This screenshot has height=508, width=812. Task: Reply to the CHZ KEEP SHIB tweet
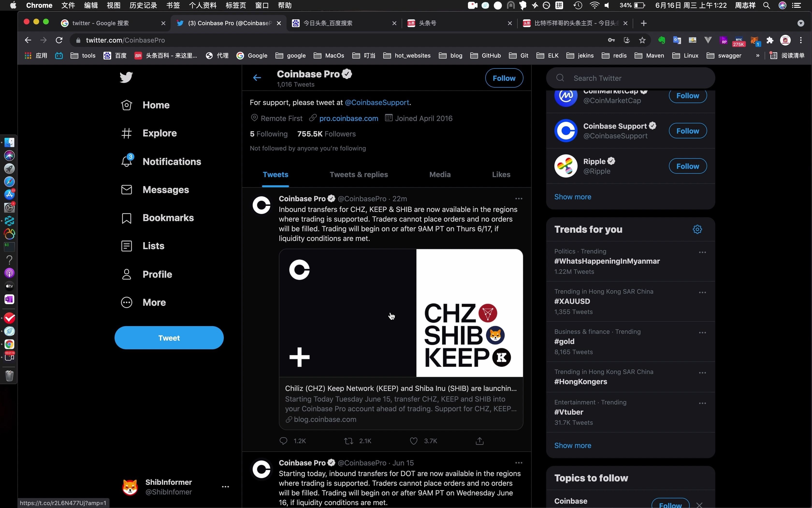283,441
